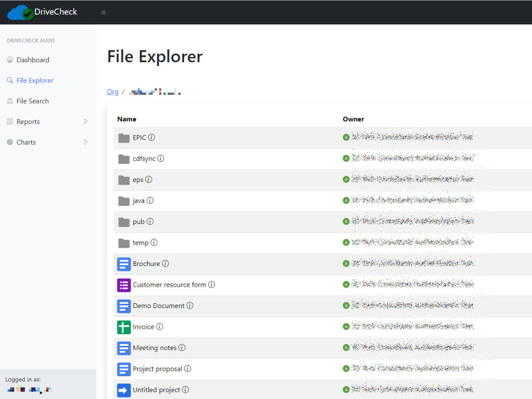Click the DriveCheck cloud logo
532x399 pixels.
(20, 13)
